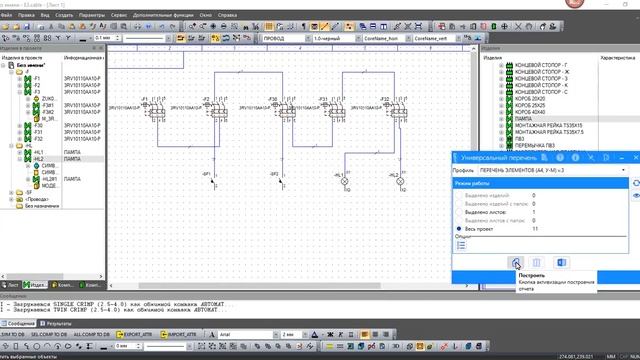Select КОРОБ 40X40 in products list
The width and height of the screenshot is (640, 360).
(530, 112)
